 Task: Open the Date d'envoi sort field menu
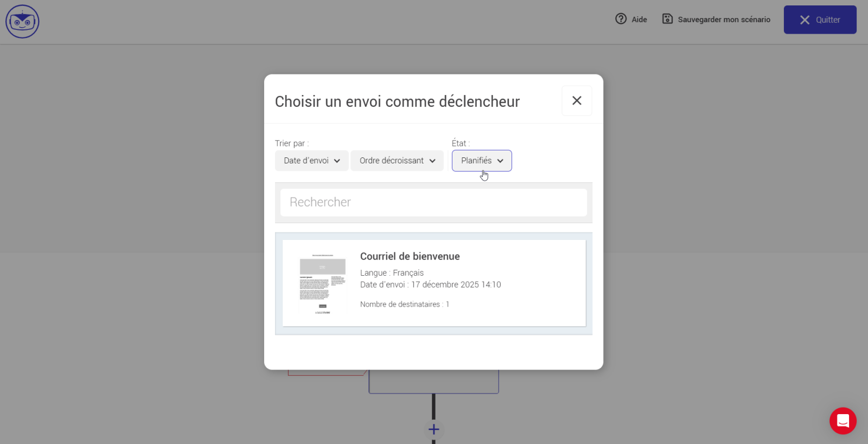click(x=307, y=161)
